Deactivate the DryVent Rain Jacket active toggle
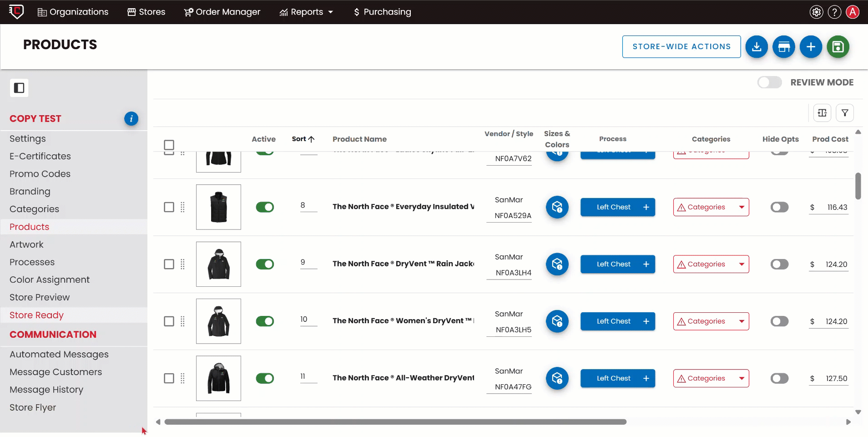 (x=265, y=264)
